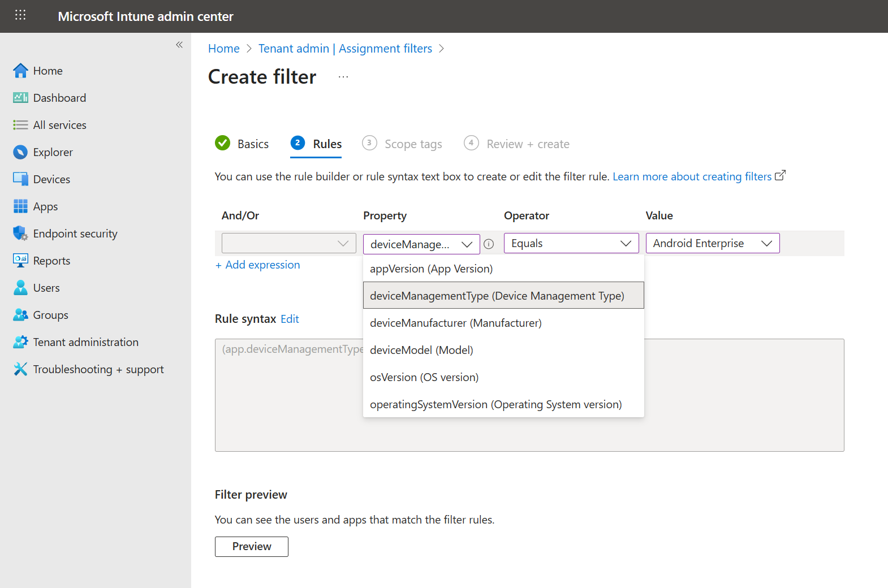Open the Operator Equals dropdown
This screenshot has width=888, height=588.
coord(571,243)
